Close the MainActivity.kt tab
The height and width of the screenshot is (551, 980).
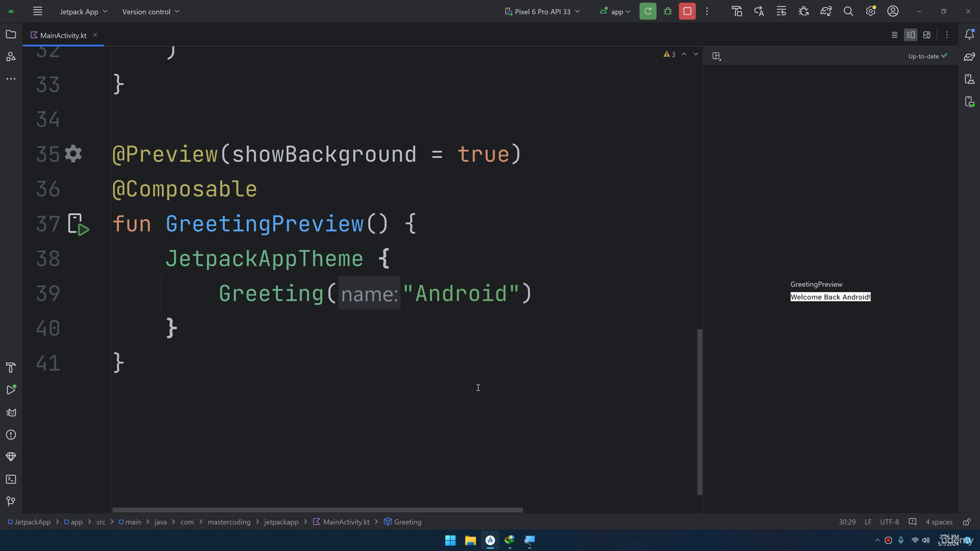point(95,35)
